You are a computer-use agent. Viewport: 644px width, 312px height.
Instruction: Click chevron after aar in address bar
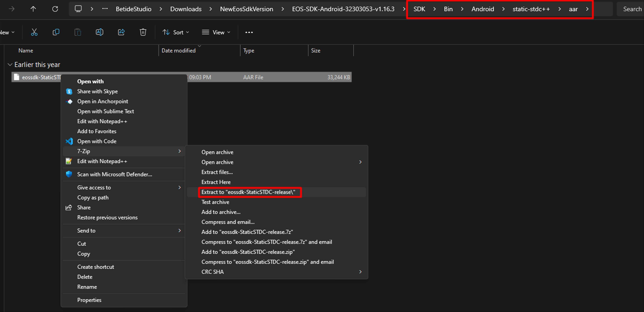[x=587, y=9]
